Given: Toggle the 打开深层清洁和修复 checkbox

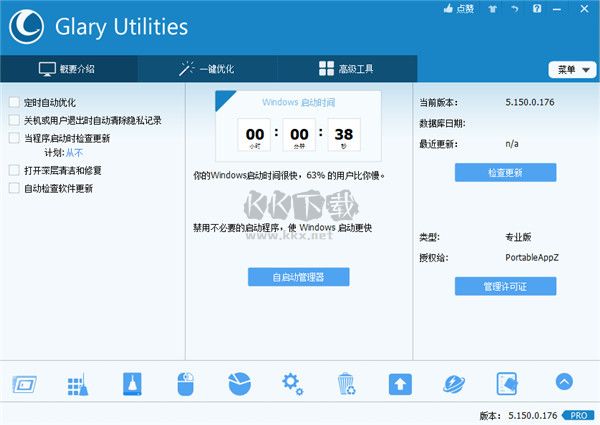Looking at the screenshot, I should (x=13, y=171).
